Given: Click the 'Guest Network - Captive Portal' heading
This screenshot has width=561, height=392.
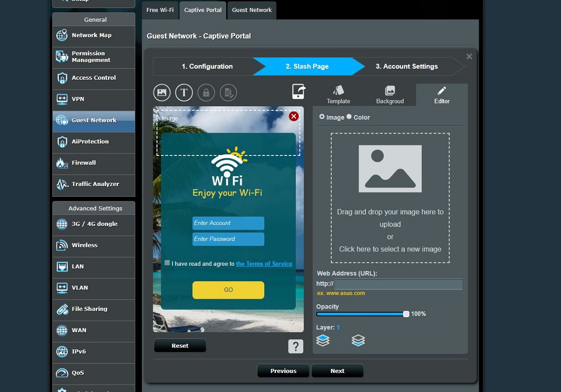Looking at the screenshot, I should [x=199, y=36].
